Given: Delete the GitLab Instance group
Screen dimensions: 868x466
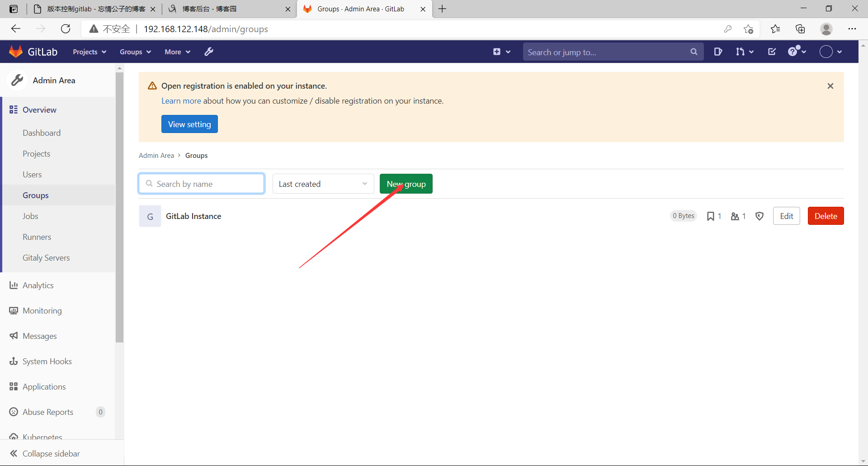Looking at the screenshot, I should point(826,216).
